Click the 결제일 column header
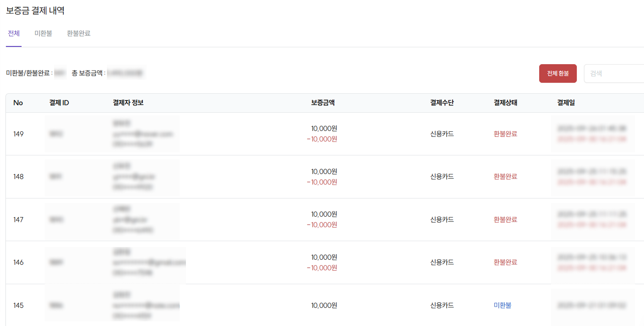Image resolution: width=644 pixels, height=326 pixels. click(x=566, y=103)
